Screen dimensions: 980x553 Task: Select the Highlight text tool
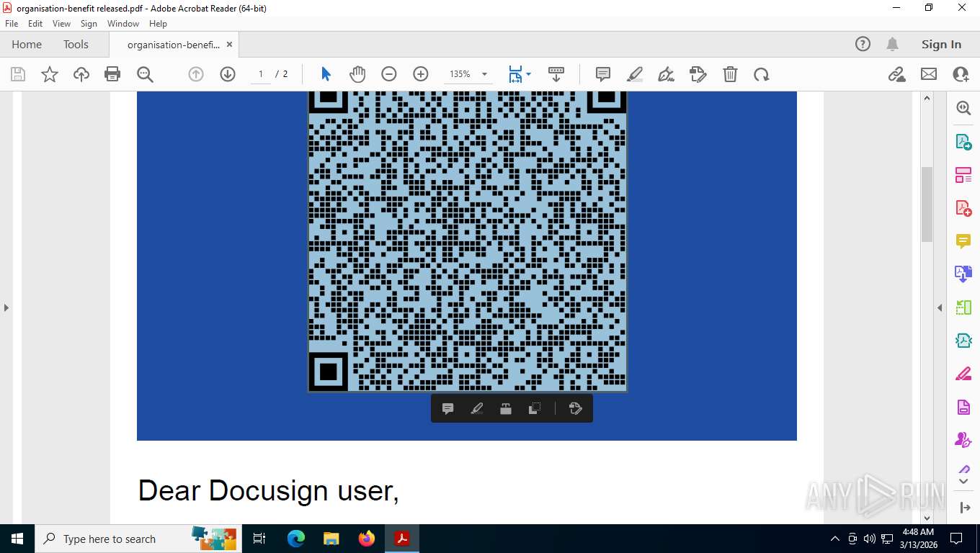pyautogui.click(x=635, y=74)
